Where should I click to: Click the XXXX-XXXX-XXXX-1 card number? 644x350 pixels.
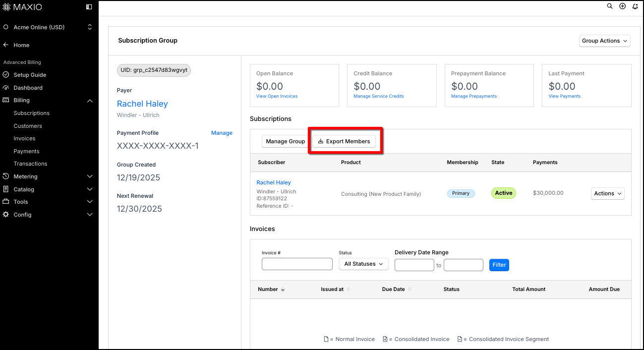[158, 146]
